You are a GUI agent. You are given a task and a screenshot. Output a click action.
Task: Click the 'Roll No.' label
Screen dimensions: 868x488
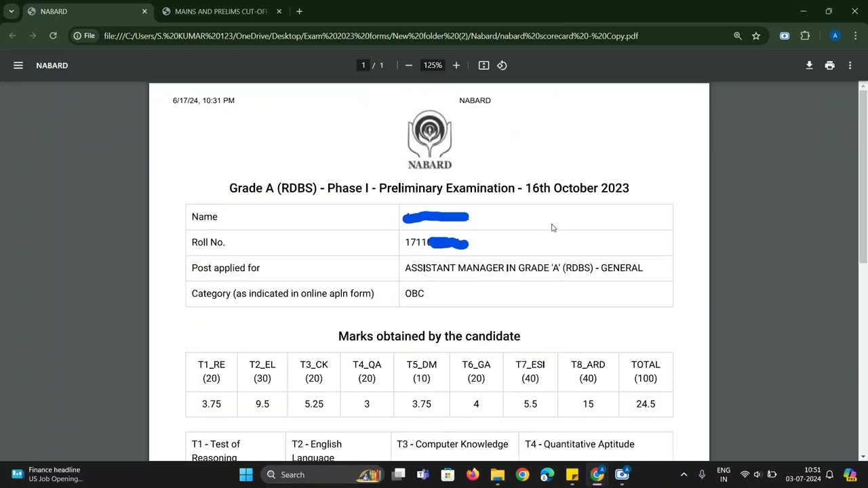208,242
